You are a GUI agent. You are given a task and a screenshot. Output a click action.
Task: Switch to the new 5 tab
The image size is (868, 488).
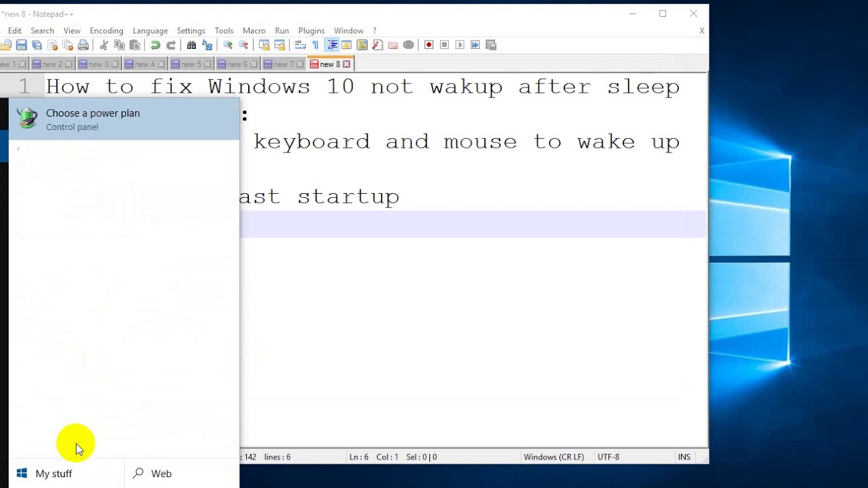coord(191,64)
